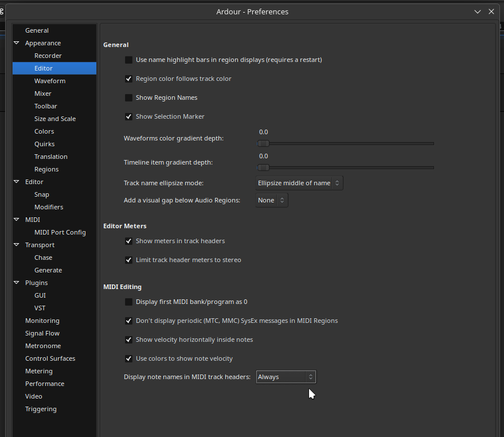504x437 pixels.
Task: Open Track name ellipsize mode dropdown
Action: point(299,183)
